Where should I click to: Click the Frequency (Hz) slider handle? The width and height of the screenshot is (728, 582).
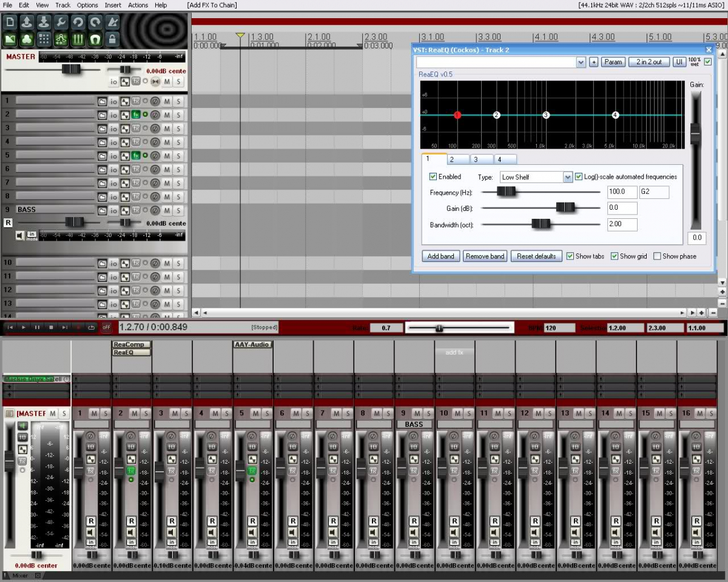[x=506, y=192]
